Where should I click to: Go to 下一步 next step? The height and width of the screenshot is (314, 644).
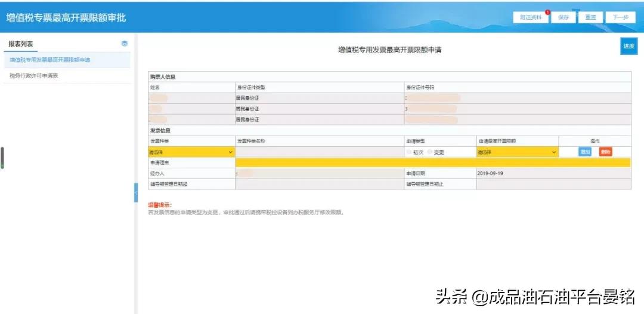click(x=621, y=17)
